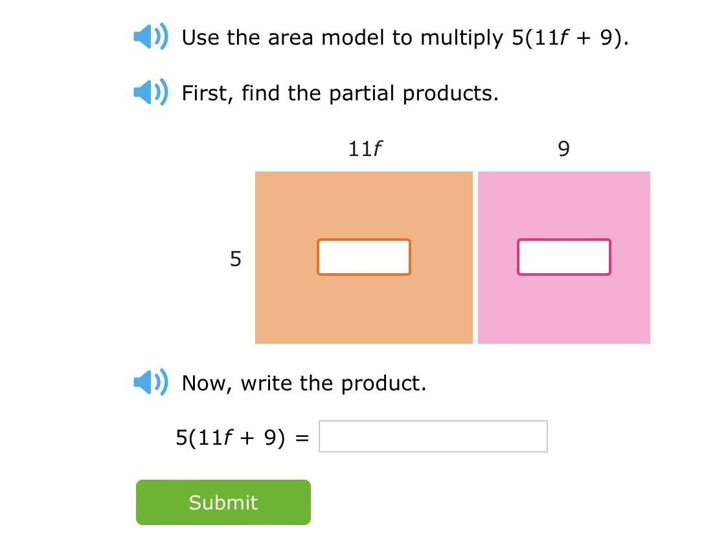Screen dimensions: 728x560
Task: Click the "5(11f + 9)" expression beside the answer field
Action: click(230, 438)
